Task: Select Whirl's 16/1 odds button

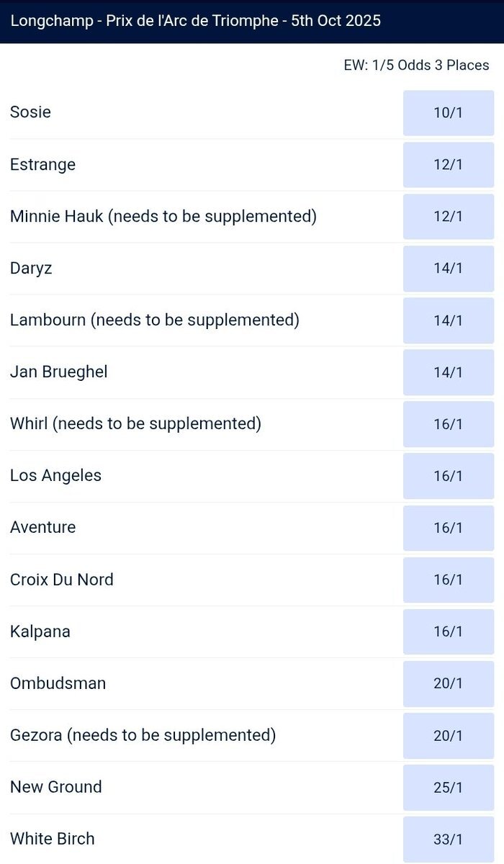Action: (449, 424)
